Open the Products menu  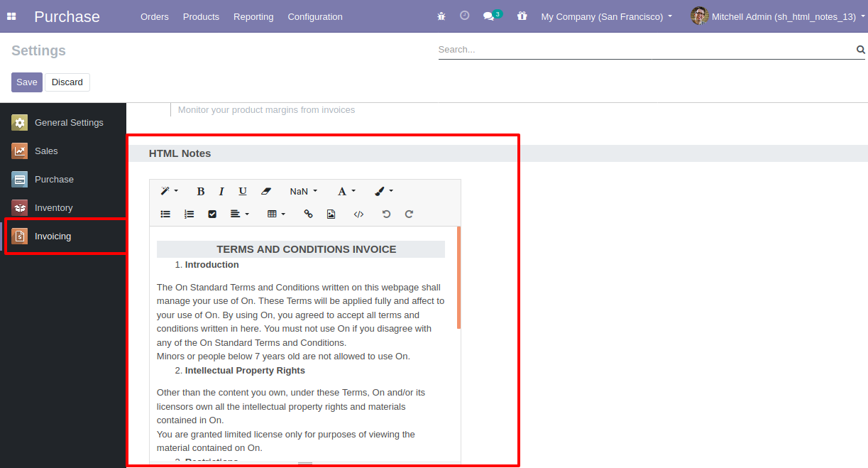click(x=201, y=16)
